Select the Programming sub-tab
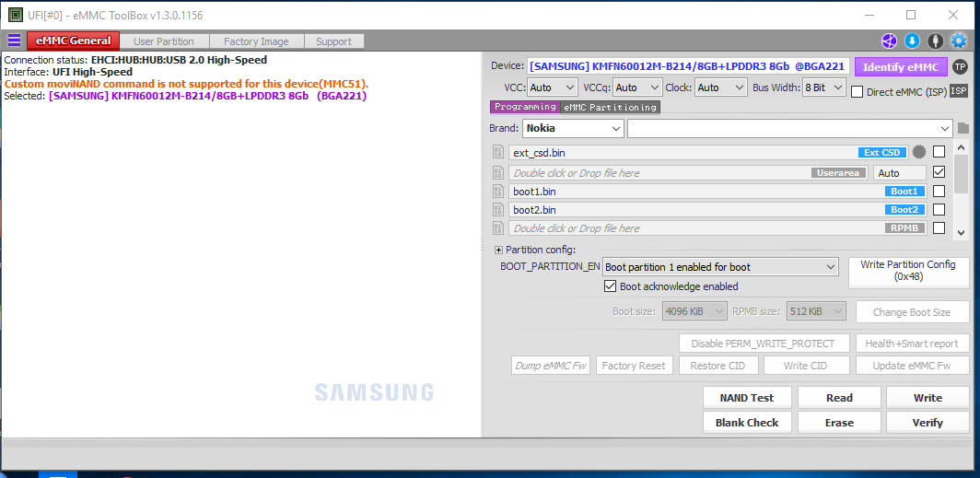 (525, 107)
